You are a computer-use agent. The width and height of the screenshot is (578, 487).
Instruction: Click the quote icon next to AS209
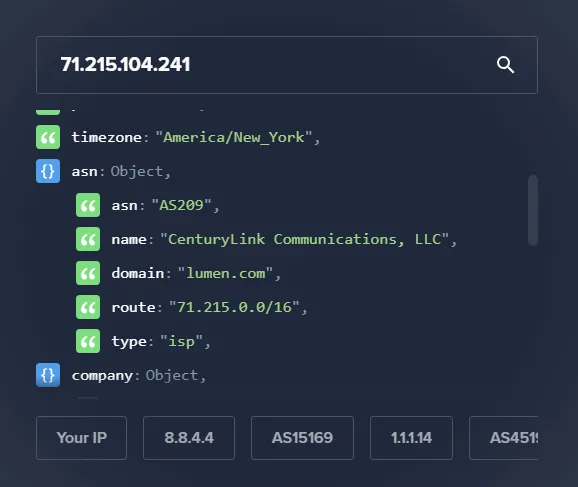pos(88,205)
